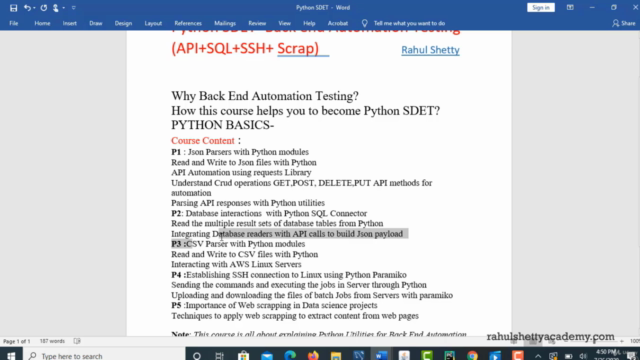Switch to the Home ribbon tab
Image resolution: width=640 pixels, height=360 pixels.
[x=42, y=23]
